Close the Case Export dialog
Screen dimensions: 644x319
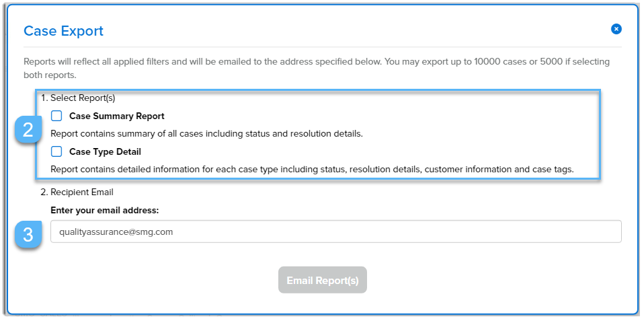[x=616, y=29]
